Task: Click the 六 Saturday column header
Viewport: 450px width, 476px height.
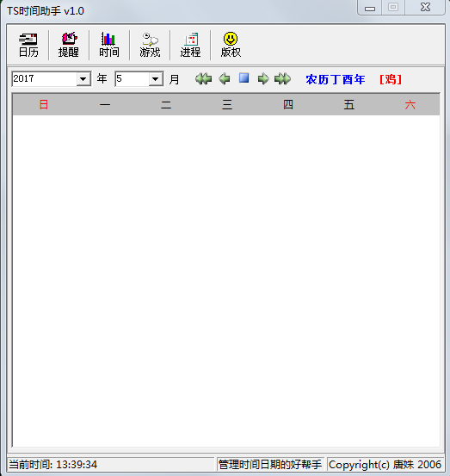Action: point(410,105)
